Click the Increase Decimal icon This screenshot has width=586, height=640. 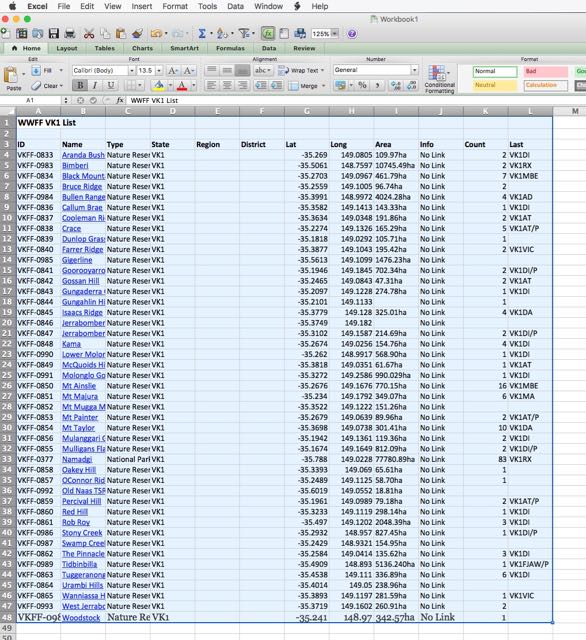tap(395, 85)
